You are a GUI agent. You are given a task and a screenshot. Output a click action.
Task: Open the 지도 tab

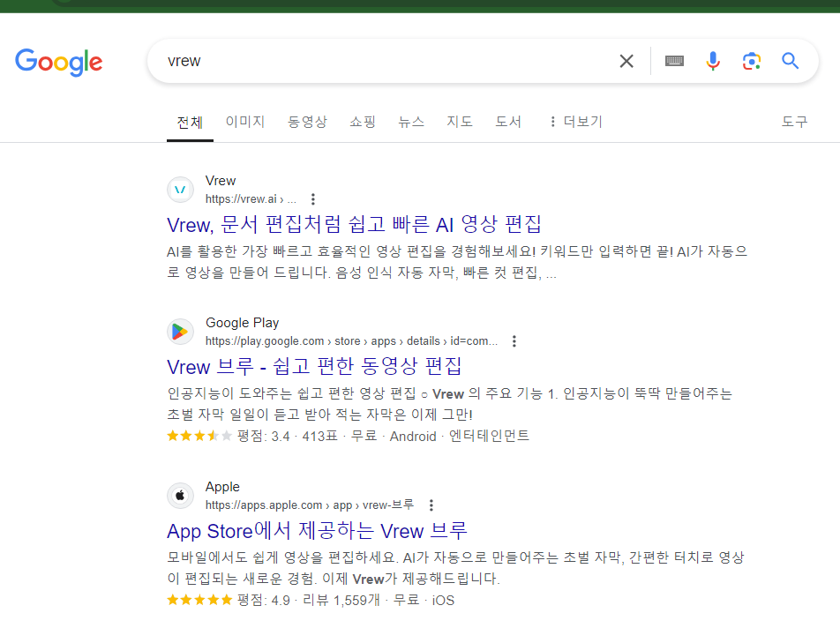tap(460, 122)
